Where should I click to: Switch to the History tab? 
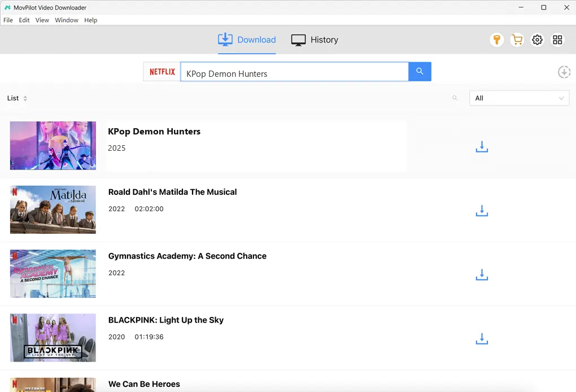[315, 40]
